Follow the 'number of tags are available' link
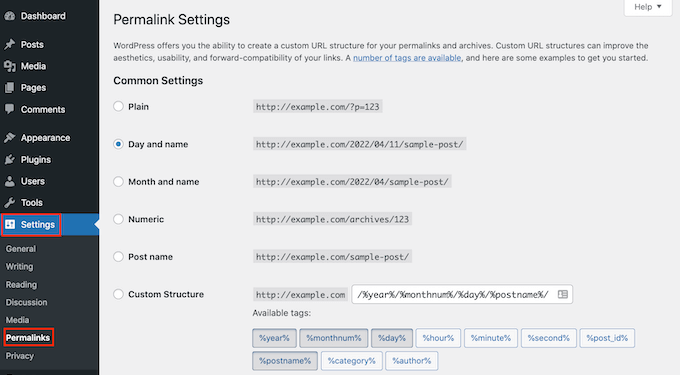This screenshot has width=680, height=375. pos(407,58)
